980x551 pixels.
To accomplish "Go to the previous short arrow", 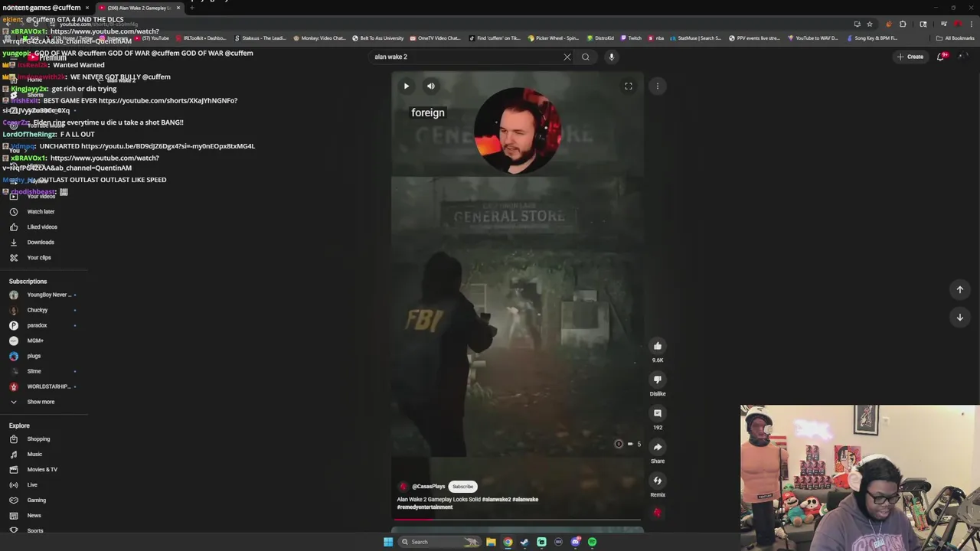I will pyautogui.click(x=959, y=289).
